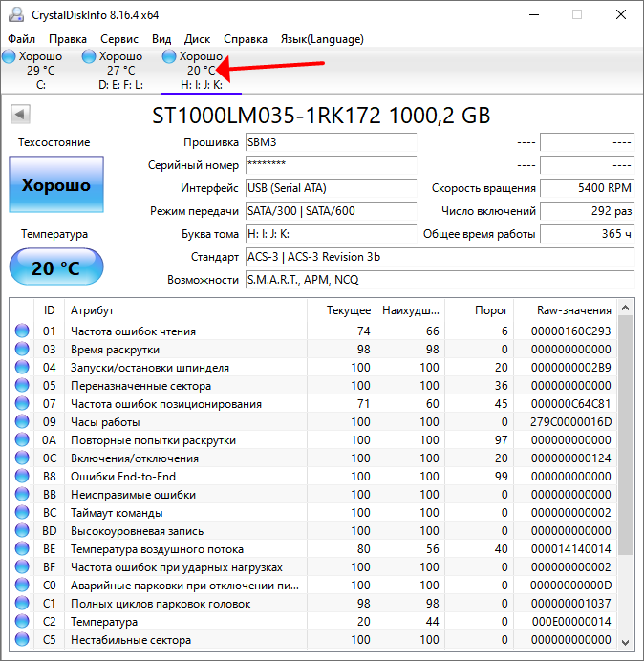Select Частота ошибок чтения attribute text
Viewport: 644px width, 661px height.
(x=133, y=331)
